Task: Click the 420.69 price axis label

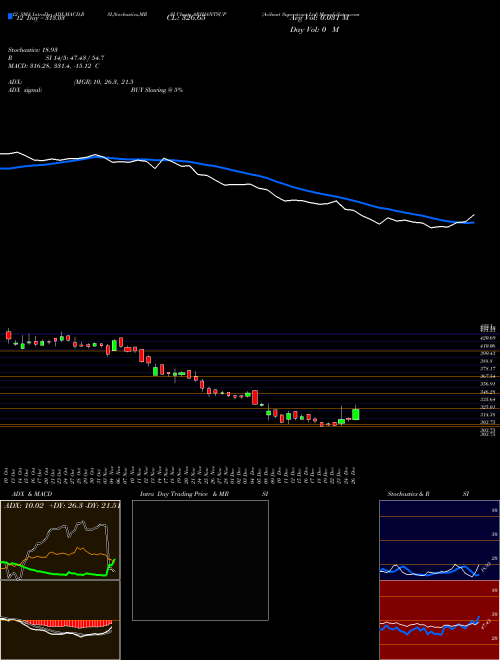Action: (x=487, y=338)
